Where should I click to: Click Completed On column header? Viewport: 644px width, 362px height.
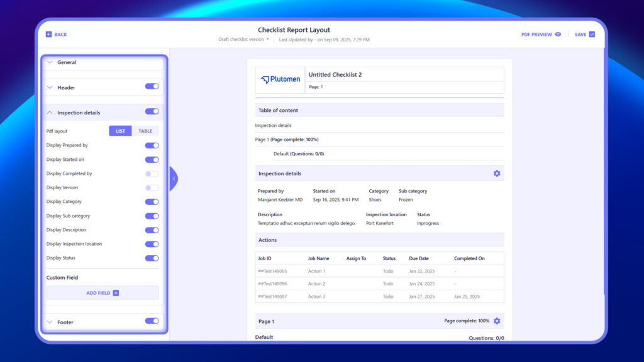[469, 258]
